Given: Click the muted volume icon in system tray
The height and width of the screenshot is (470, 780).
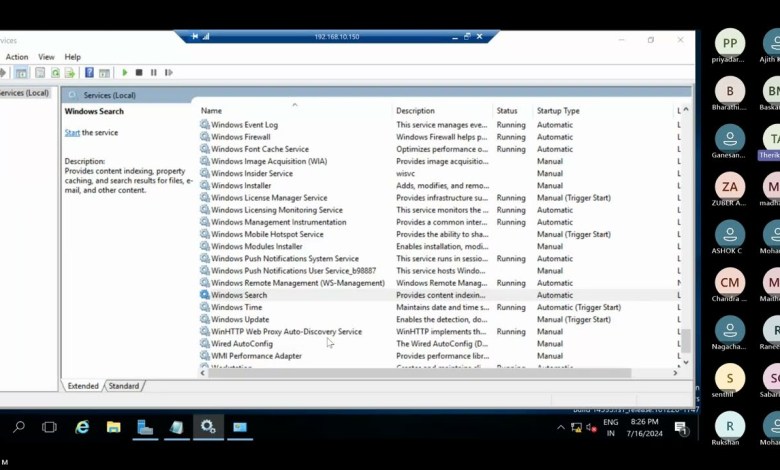Looking at the screenshot, I should [x=591, y=427].
